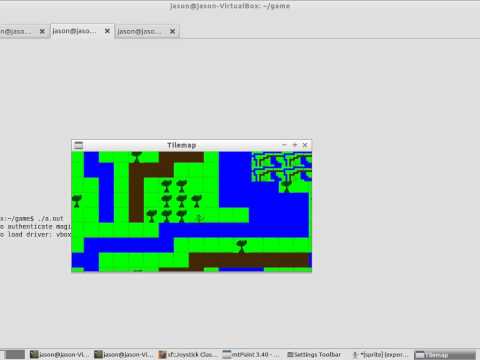480x360 pixels.
Task: Close the Tilemap window
Action: pyautogui.click(x=305, y=145)
